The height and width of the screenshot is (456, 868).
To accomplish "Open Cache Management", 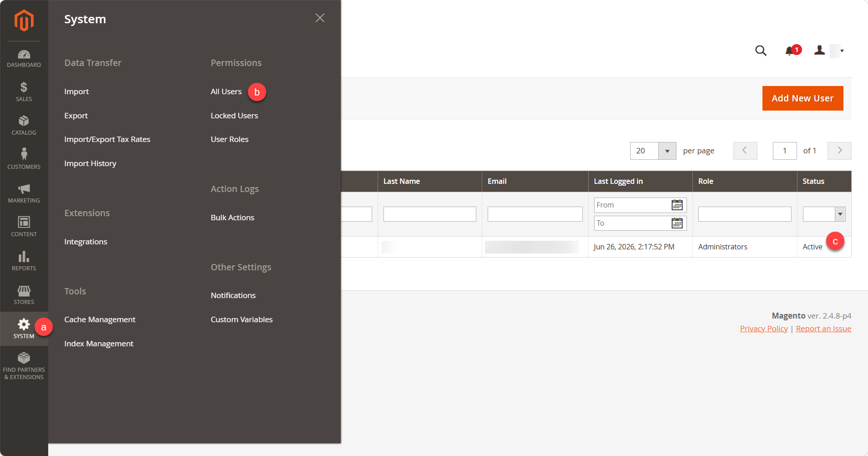I will click(x=100, y=319).
